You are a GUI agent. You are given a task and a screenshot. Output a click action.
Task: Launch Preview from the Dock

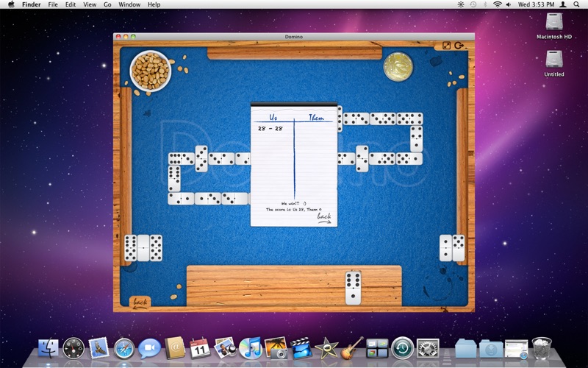(225, 347)
